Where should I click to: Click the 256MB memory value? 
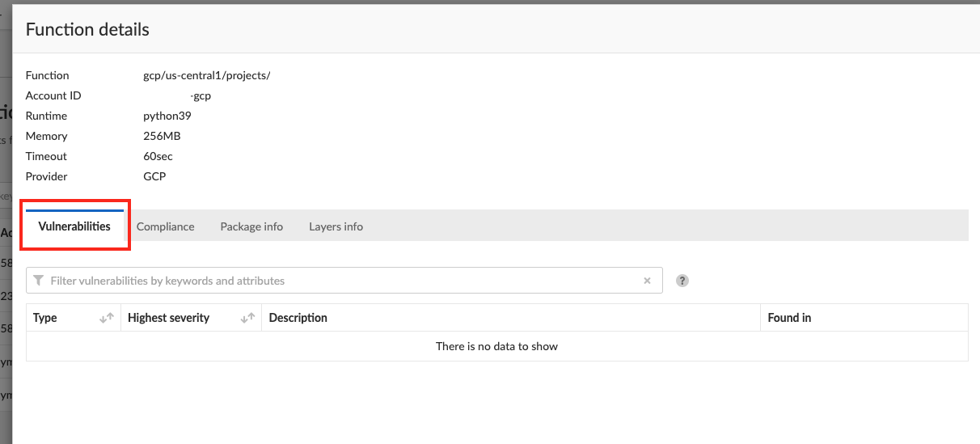coord(162,136)
